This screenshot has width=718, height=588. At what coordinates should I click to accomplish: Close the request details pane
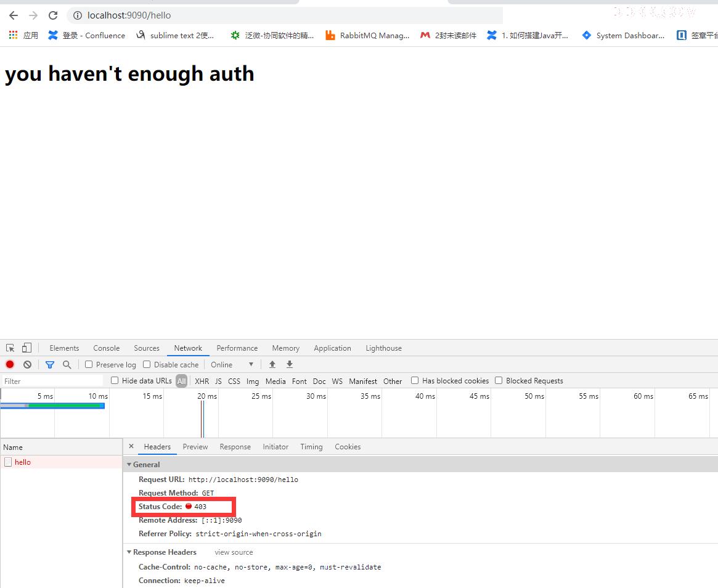tap(131, 446)
